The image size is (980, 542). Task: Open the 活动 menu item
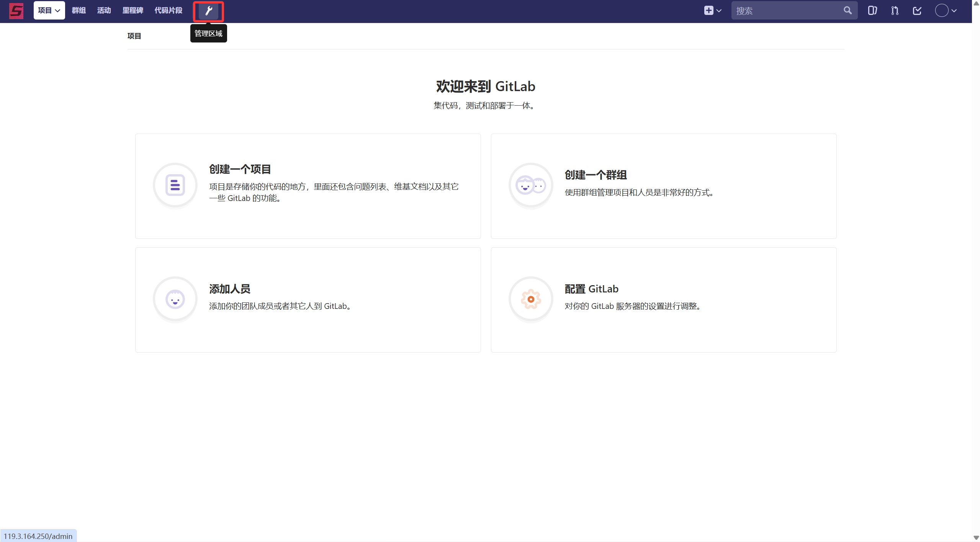tap(104, 11)
